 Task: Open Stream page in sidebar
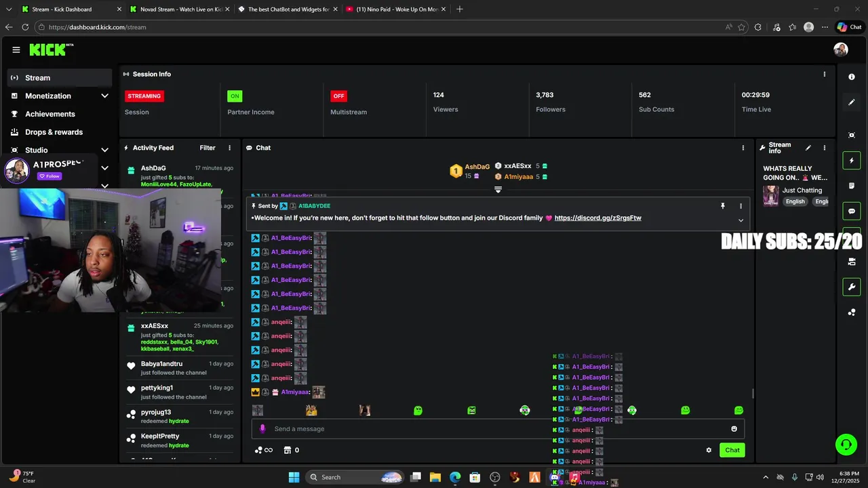60,78
